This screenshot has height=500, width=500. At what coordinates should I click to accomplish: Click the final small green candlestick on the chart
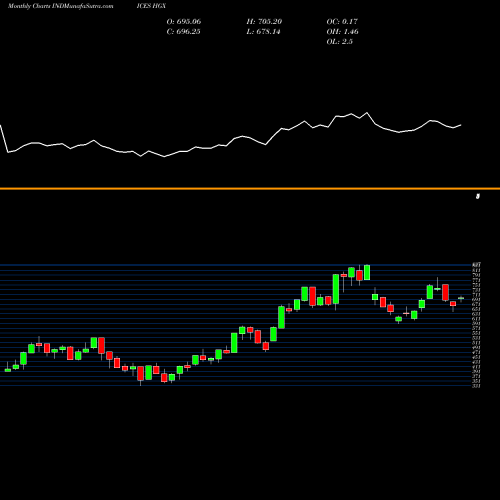click(x=461, y=298)
